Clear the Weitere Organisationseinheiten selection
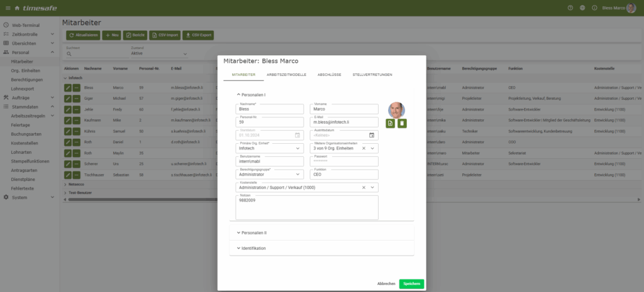This screenshot has height=292, width=644. [x=364, y=148]
